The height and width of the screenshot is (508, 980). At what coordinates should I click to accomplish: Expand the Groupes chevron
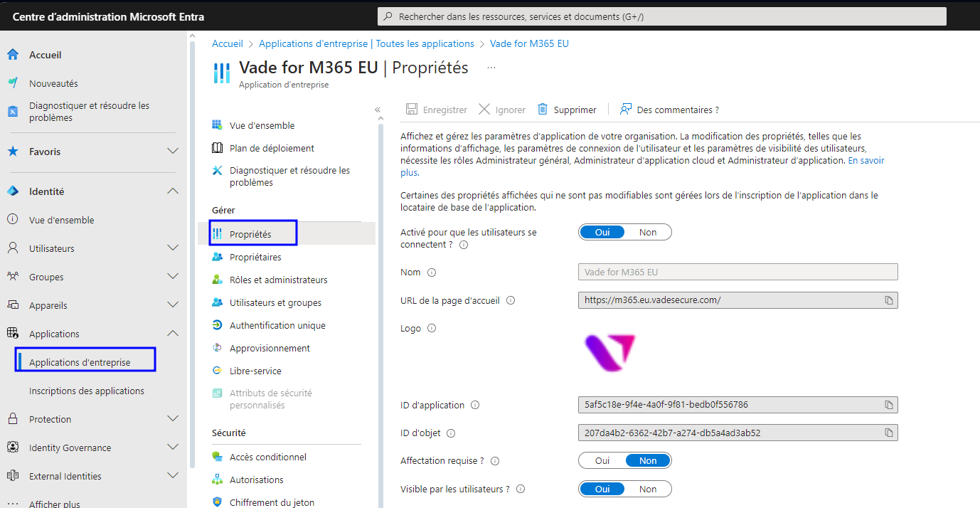(x=172, y=277)
